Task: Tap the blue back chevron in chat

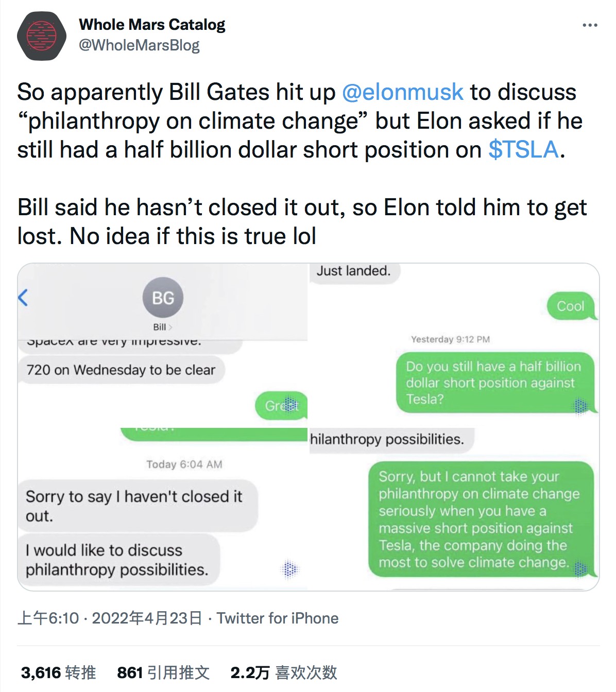Action: (23, 298)
